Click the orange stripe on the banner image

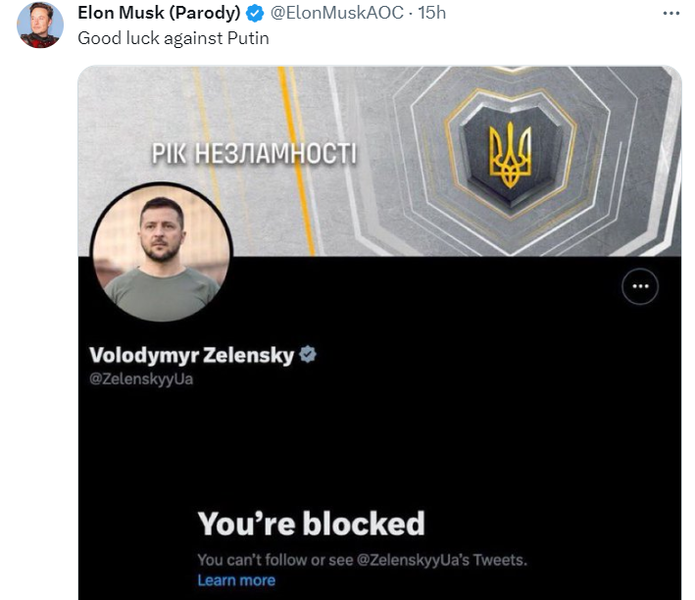pyautogui.click(x=296, y=162)
